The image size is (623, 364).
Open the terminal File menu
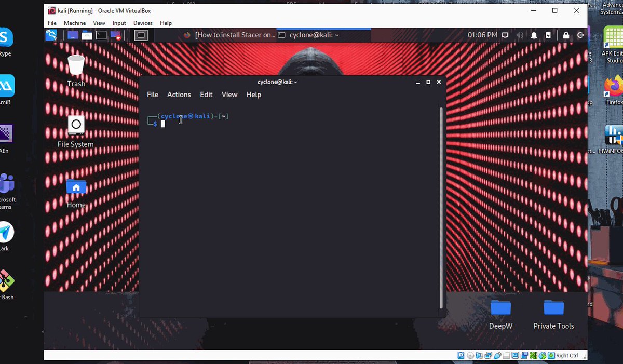[153, 95]
